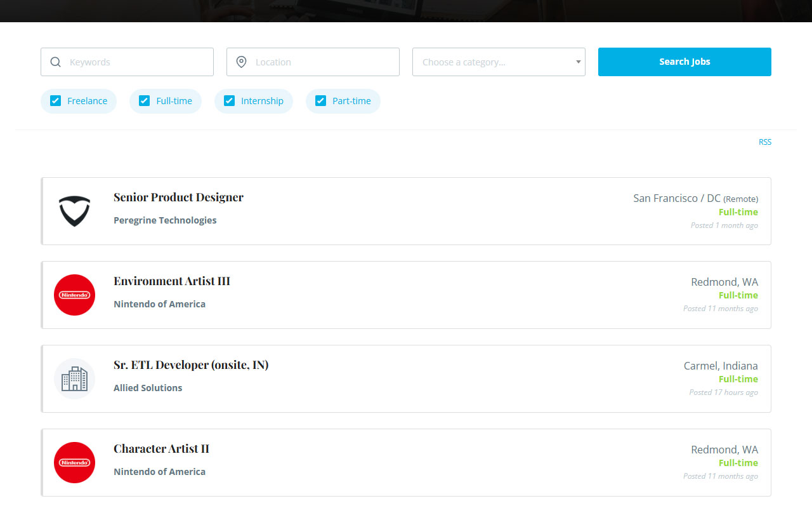Toggle the Internship filter checkbox

(229, 101)
